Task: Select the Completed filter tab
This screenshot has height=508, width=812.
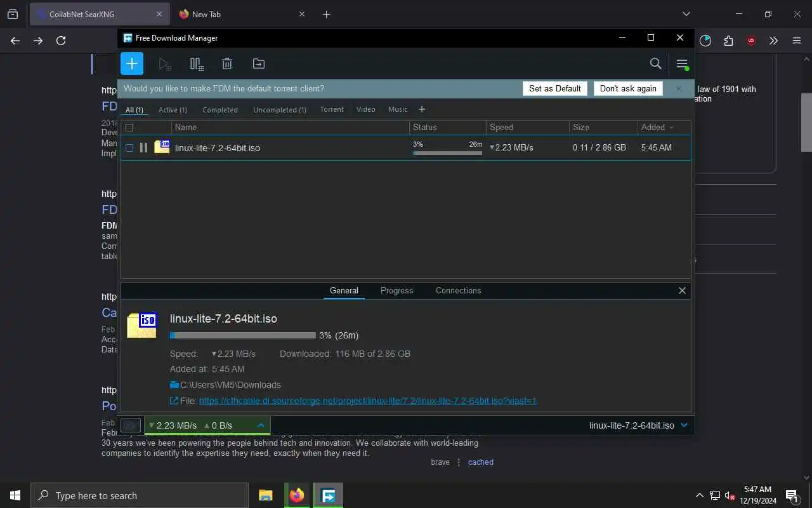Action: (220, 110)
